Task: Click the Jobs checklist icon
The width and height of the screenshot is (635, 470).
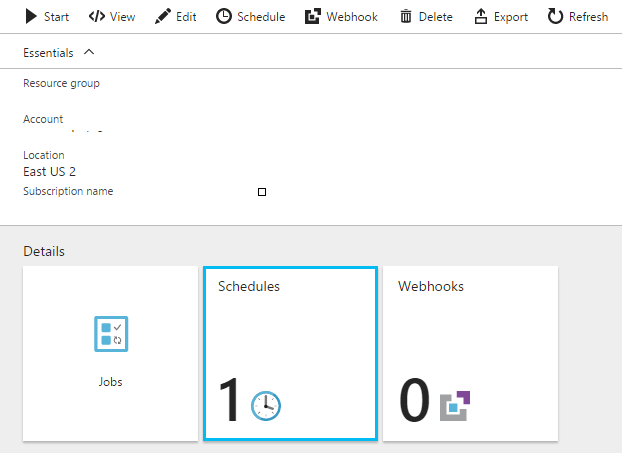Action: click(x=111, y=334)
